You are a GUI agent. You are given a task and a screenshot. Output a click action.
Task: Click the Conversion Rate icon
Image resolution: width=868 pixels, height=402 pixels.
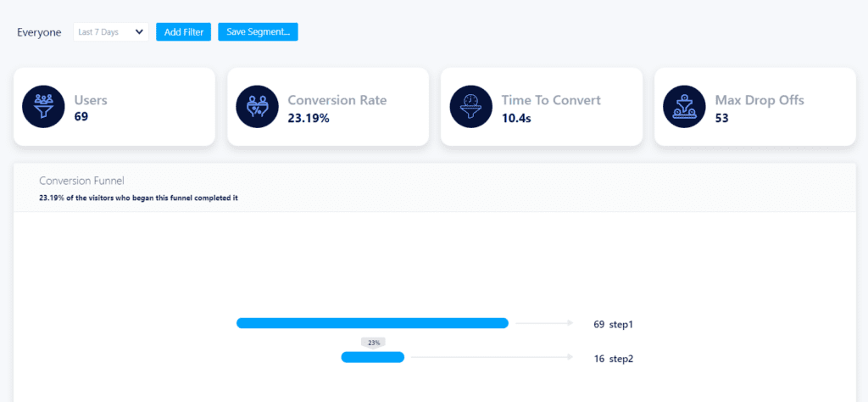coord(257,107)
